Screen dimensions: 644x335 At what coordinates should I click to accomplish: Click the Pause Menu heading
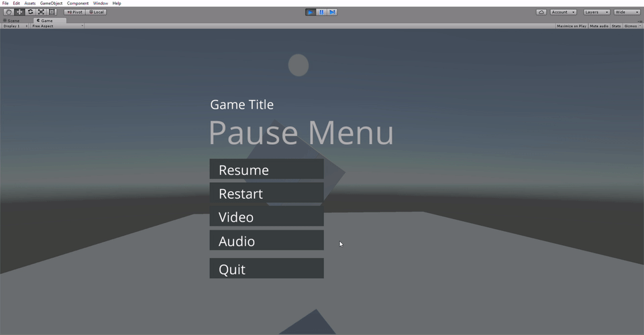pyautogui.click(x=301, y=133)
